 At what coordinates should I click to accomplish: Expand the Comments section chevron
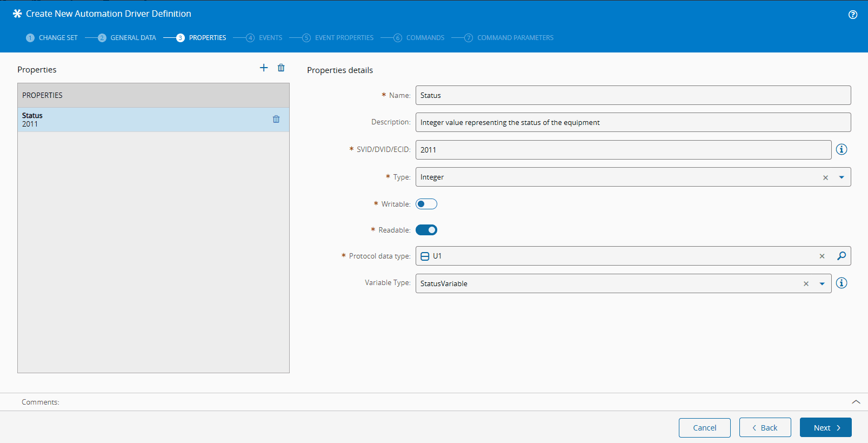856,402
